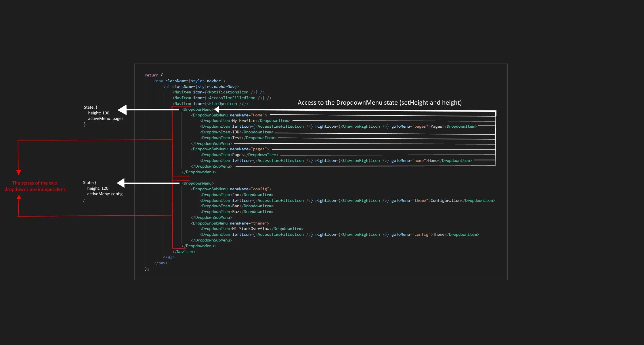Screen dimensions: 644x345
Task: Click the red downward arrowhead above the red note
Action: pyautogui.click(x=19, y=172)
